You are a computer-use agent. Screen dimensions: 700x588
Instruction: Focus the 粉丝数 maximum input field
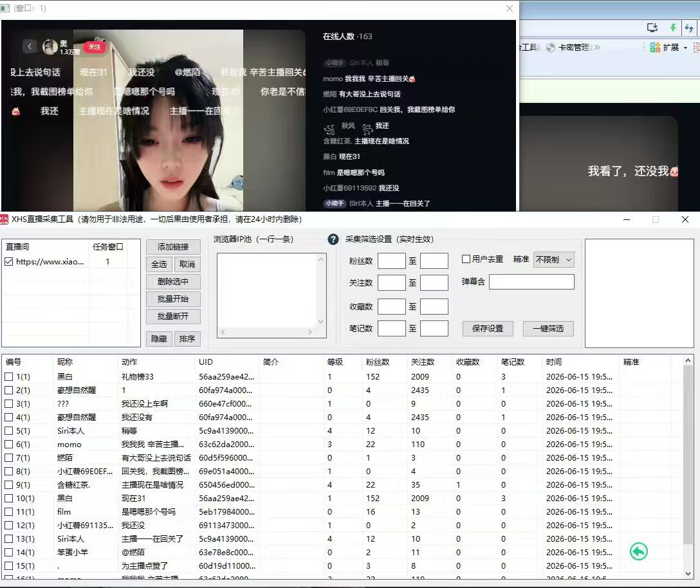click(434, 261)
